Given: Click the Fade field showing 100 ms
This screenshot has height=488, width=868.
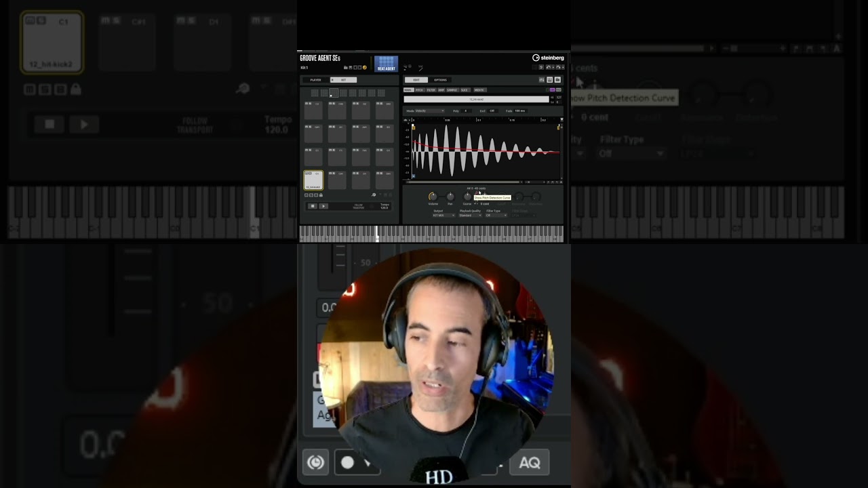Looking at the screenshot, I should [519, 110].
